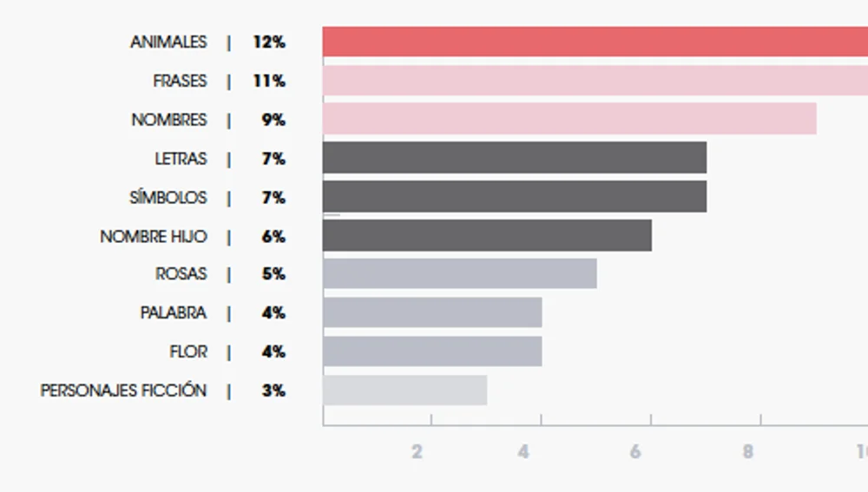Viewport: 868px width, 492px height.
Task: Select the PERSONAJES FICCIÓN bar
Action: [x=404, y=390]
